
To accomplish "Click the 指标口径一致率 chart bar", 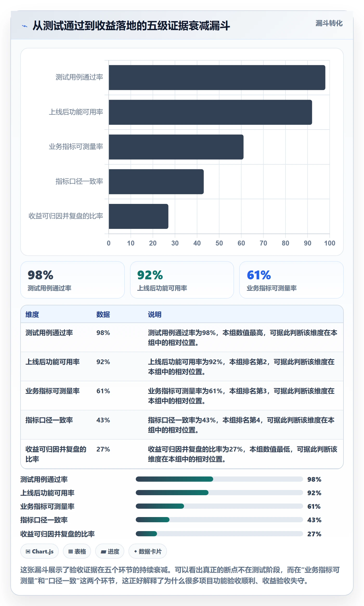I will pos(156,182).
